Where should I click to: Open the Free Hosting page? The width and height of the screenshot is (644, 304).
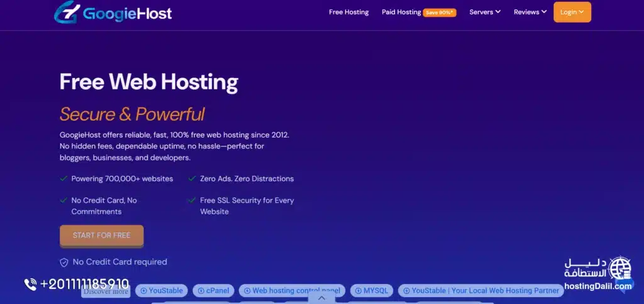tap(348, 13)
